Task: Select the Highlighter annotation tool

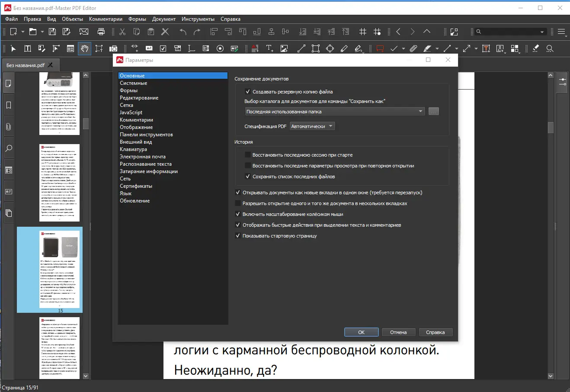Action: [427, 48]
